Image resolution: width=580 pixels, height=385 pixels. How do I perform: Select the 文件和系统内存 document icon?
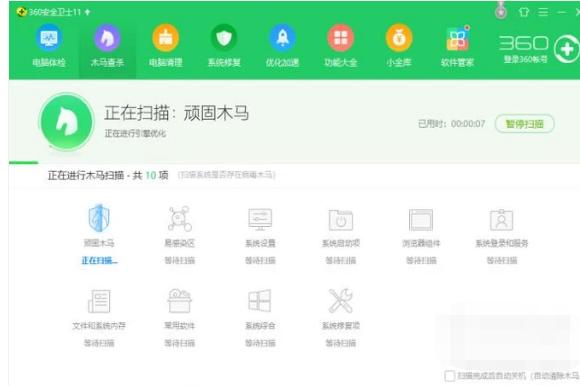tap(99, 301)
